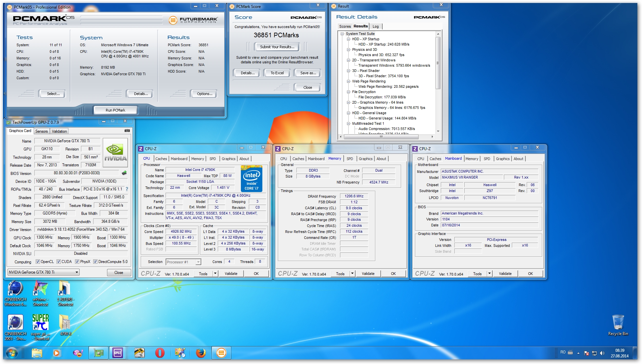Collapse the Physics and 3D node
The image size is (642, 364).
(348, 50)
